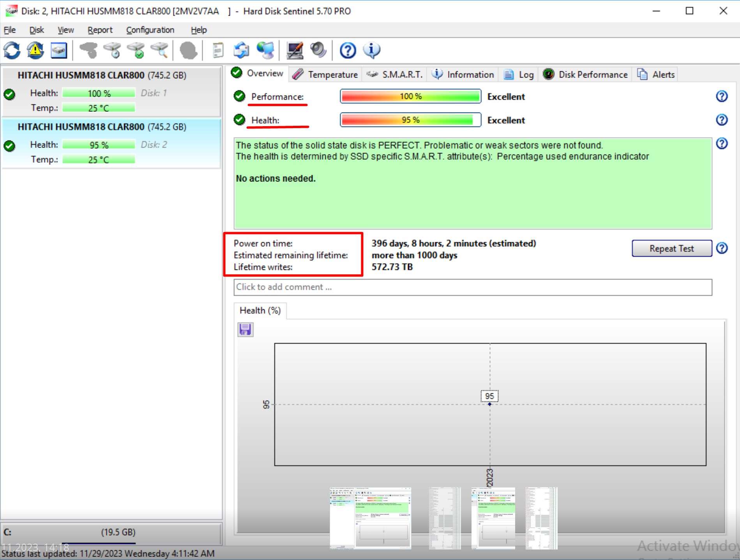Click the help icon beside the Performance bar
740x560 pixels.
coord(722,96)
